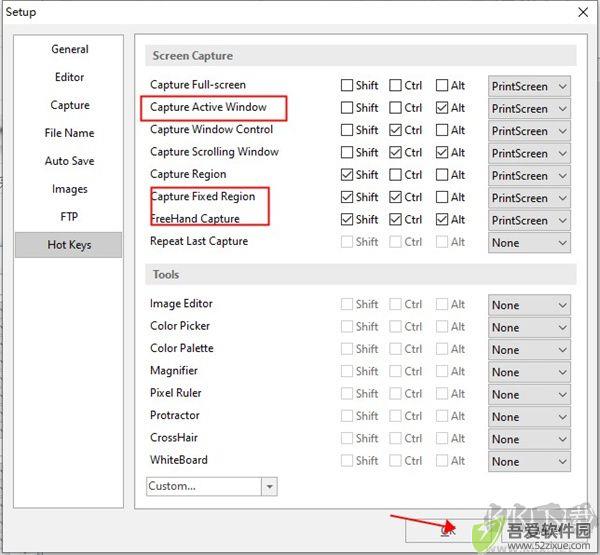This screenshot has height=555, width=600.
Task: Open key dropdown for WhiteBoard
Action: click(x=529, y=462)
